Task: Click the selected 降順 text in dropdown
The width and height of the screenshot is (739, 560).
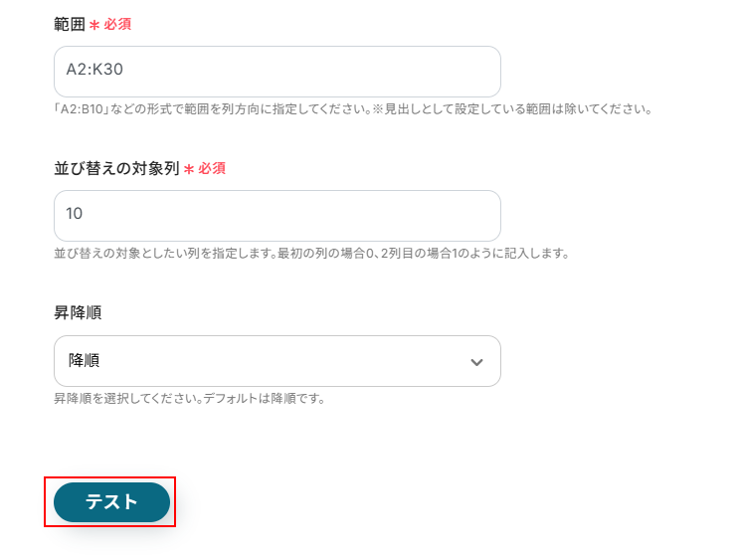Action: point(85,361)
